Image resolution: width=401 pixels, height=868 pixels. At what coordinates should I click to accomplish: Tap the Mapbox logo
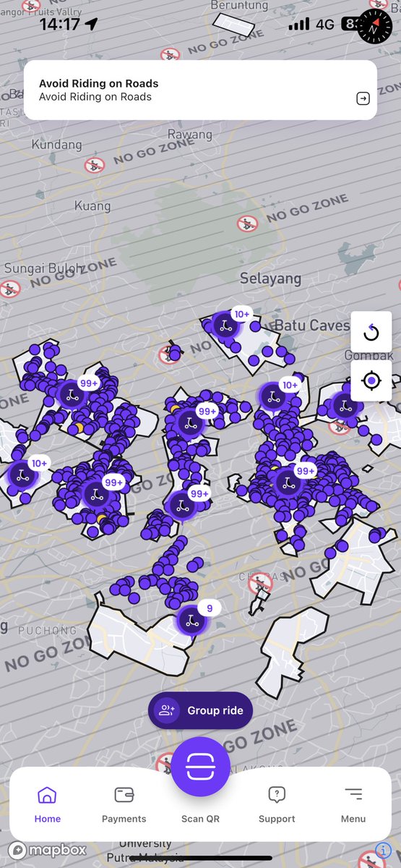coord(48,850)
